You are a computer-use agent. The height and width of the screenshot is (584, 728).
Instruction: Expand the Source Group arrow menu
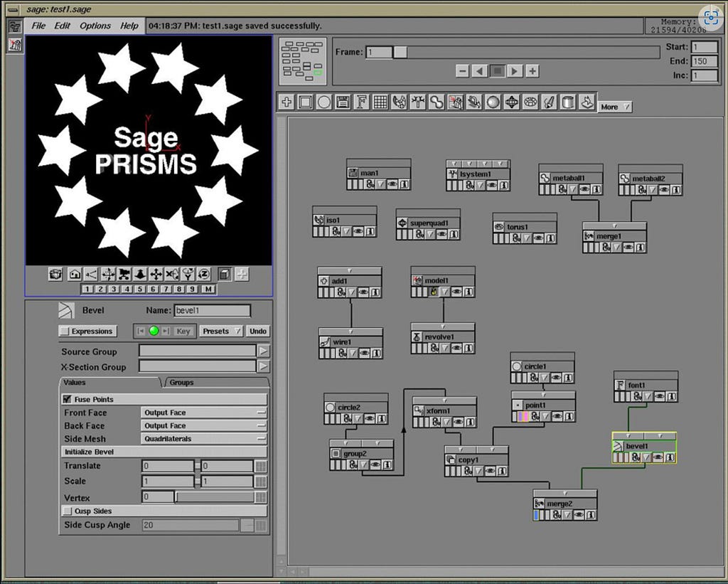263,351
